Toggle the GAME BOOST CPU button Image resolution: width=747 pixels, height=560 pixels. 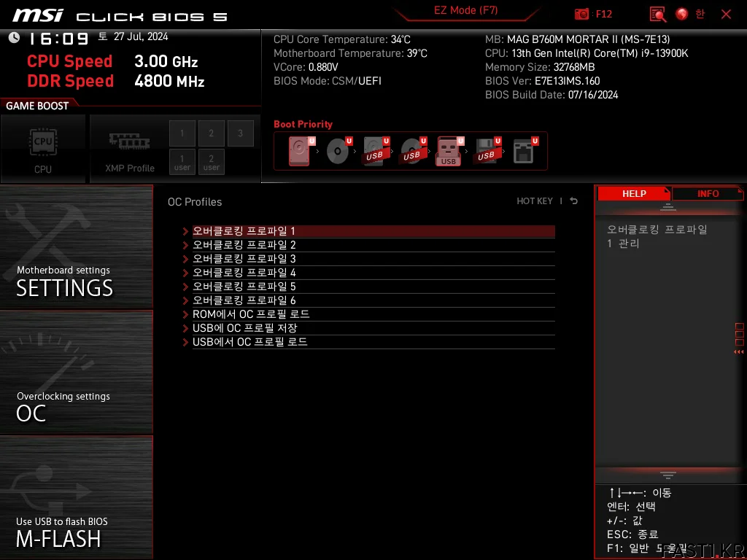(x=43, y=149)
